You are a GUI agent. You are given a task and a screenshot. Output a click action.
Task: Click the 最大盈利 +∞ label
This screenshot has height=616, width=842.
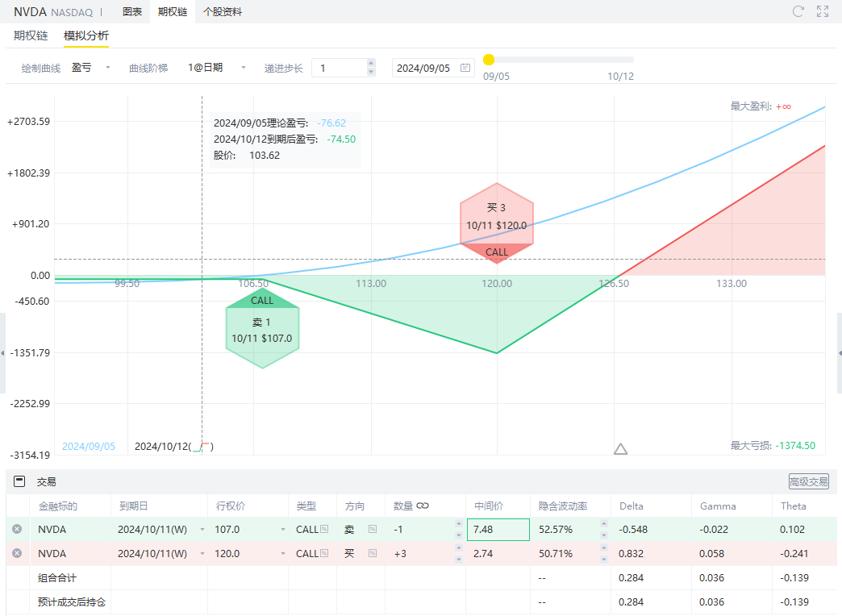[x=761, y=106]
